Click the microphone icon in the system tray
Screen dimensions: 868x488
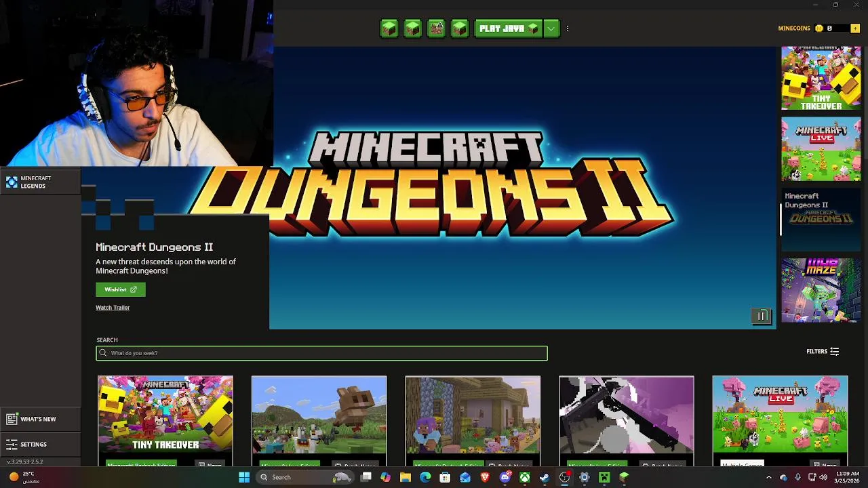pyautogui.click(x=797, y=477)
